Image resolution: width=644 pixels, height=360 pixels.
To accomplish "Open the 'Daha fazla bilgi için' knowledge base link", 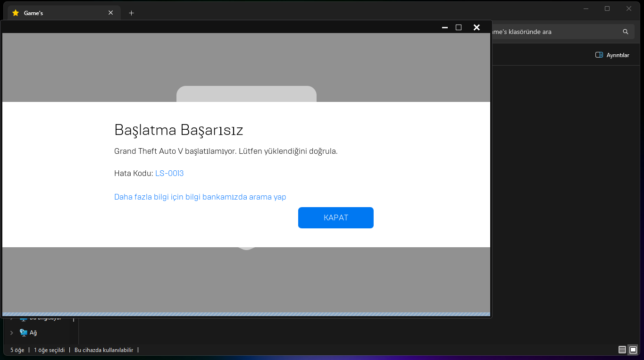I will pyautogui.click(x=200, y=197).
